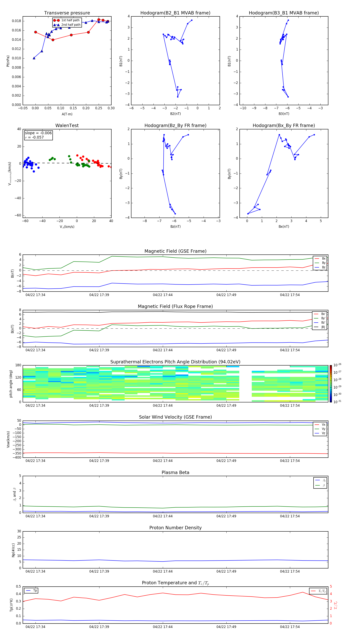Select the "By" entry in the GSE field legend
This screenshot has width=351, height=644.
(x=320, y=263)
